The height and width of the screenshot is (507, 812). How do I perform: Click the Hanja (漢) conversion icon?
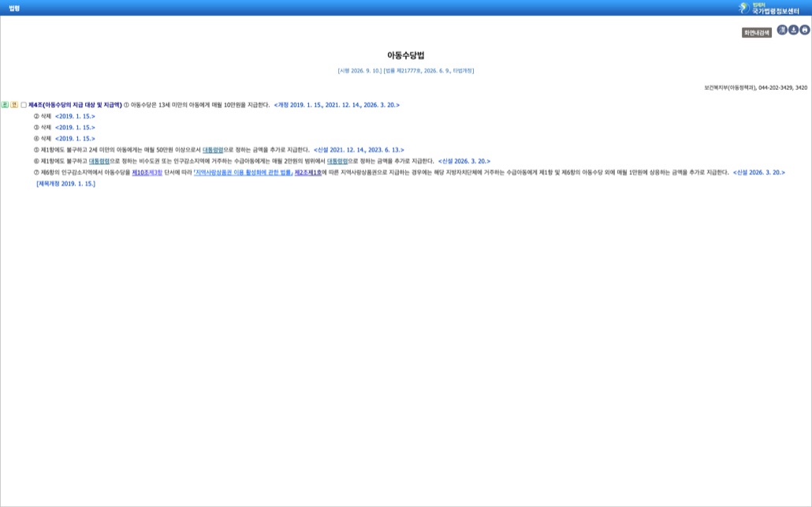click(x=782, y=30)
